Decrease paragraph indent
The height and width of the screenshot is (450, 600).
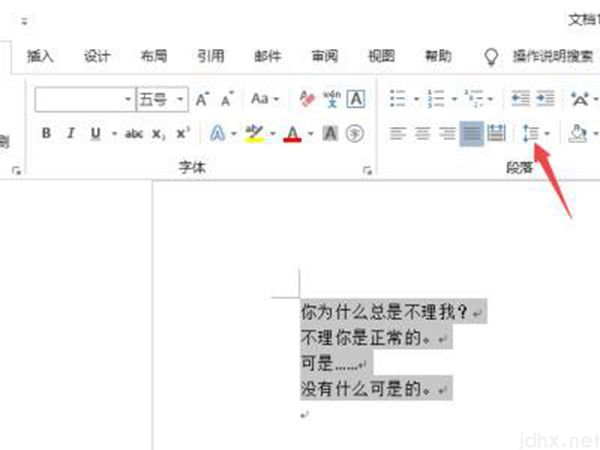tap(521, 99)
